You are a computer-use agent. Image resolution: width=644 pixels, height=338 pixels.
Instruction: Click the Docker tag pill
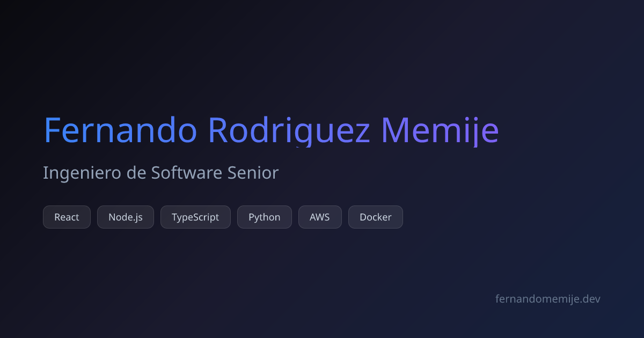(x=376, y=217)
